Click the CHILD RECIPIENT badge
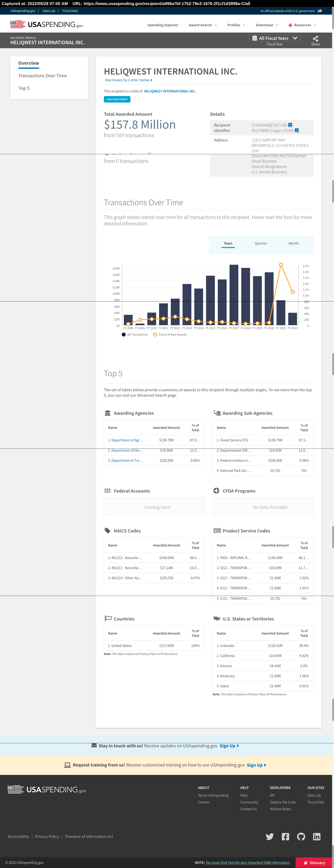 point(117,99)
